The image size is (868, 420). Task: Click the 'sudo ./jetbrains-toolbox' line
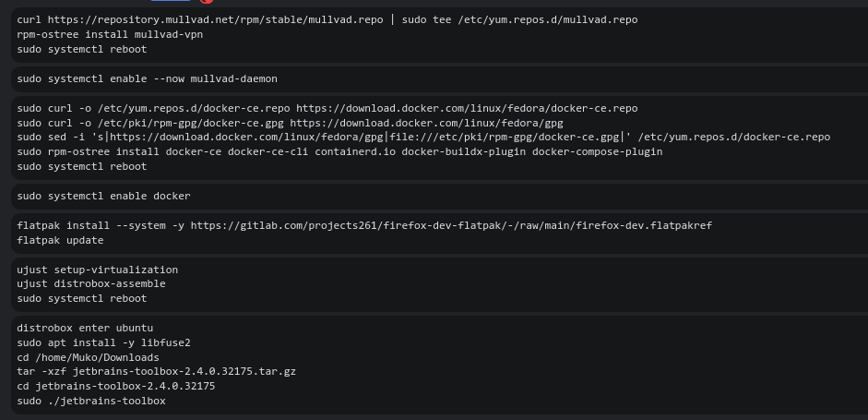pyautogui.click(x=91, y=401)
